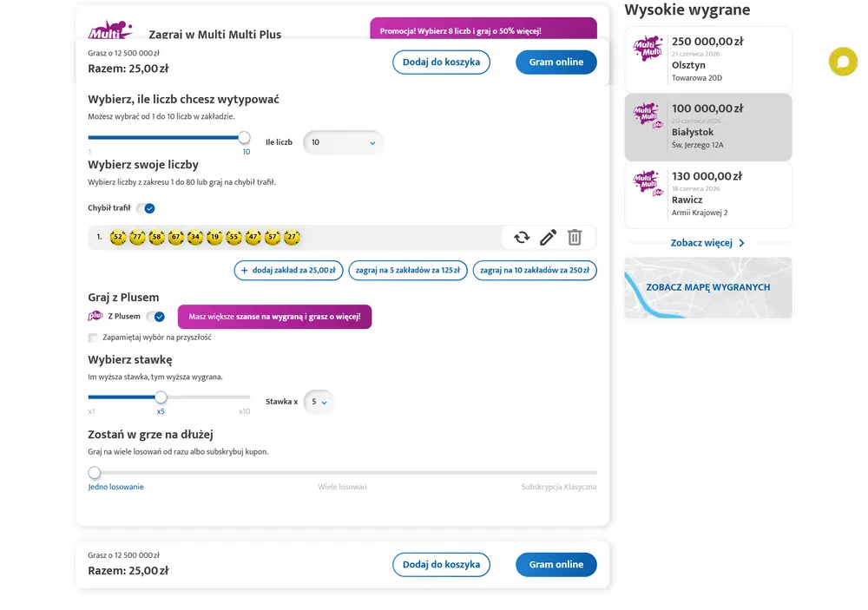The width and height of the screenshot is (868, 610).
Task: Select Subskrypcja Klasyczna option label
Action: tap(558, 487)
